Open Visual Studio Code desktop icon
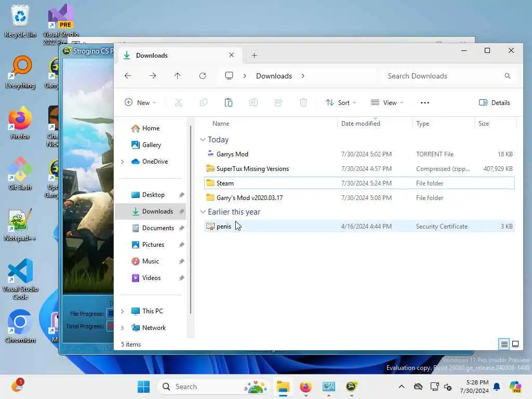 20,279
